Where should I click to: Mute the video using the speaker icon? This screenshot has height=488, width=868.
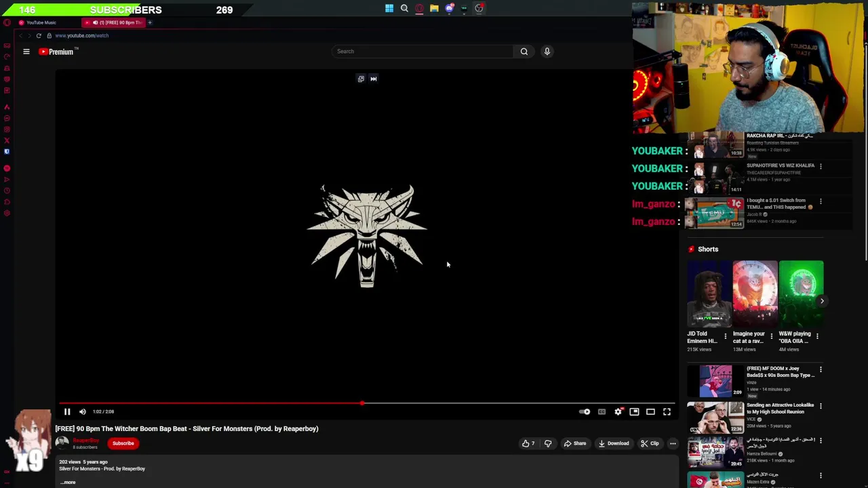click(83, 411)
